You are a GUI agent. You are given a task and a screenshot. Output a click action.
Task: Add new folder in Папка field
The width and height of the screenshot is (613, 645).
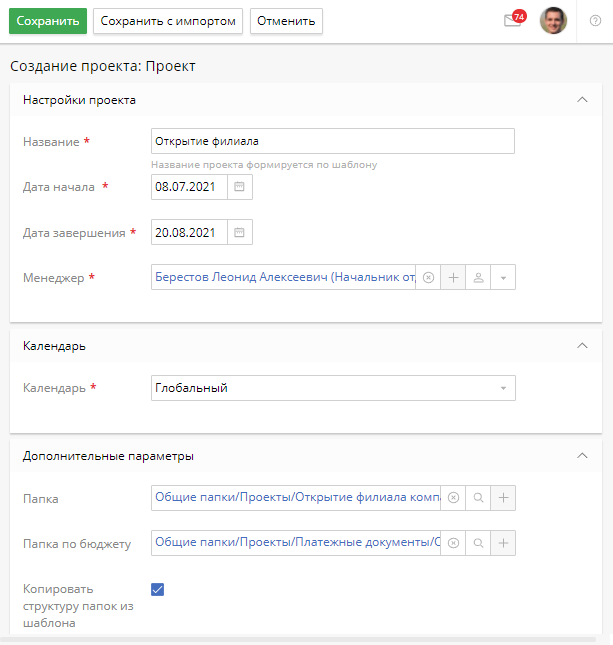[x=503, y=497]
